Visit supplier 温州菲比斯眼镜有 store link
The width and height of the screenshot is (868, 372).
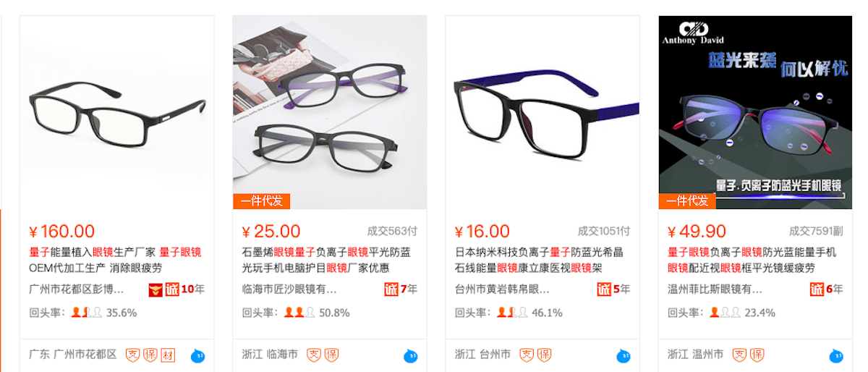tap(715, 289)
